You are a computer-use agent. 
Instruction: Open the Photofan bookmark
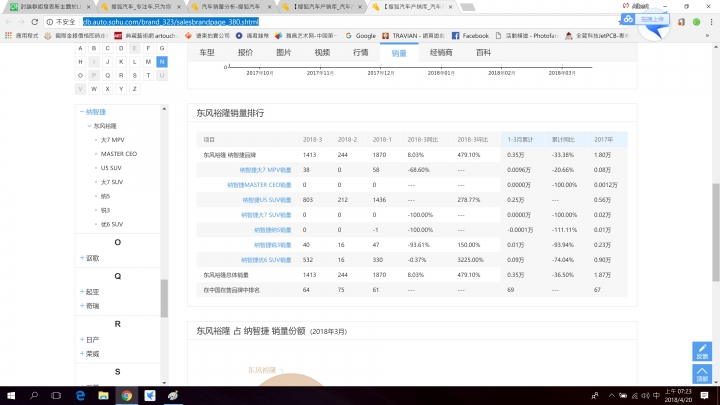(x=527, y=35)
